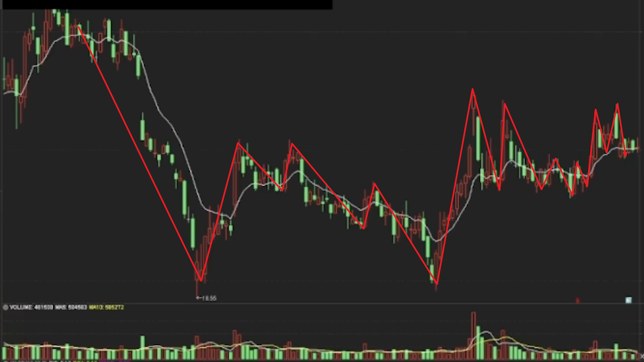Click the small white square icon near chart bottom-right

(629, 300)
